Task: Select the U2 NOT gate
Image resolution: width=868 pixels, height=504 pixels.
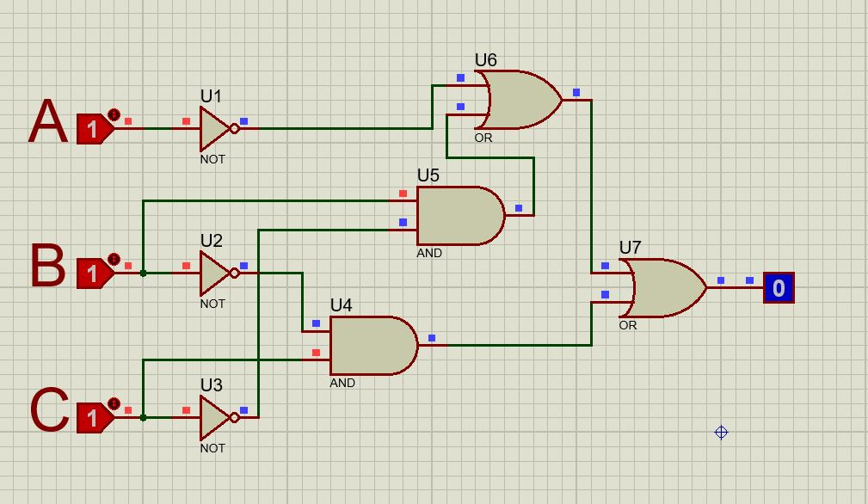Action: [x=215, y=274]
